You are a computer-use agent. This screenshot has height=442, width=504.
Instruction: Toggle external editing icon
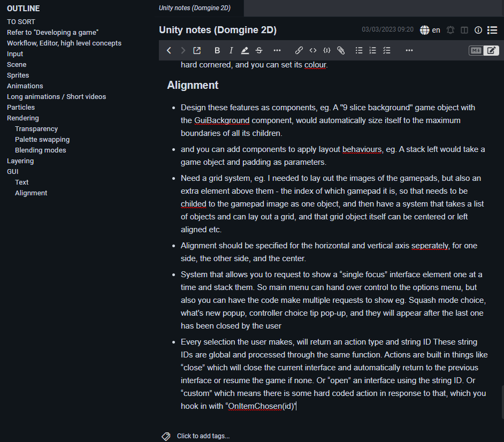(197, 50)
